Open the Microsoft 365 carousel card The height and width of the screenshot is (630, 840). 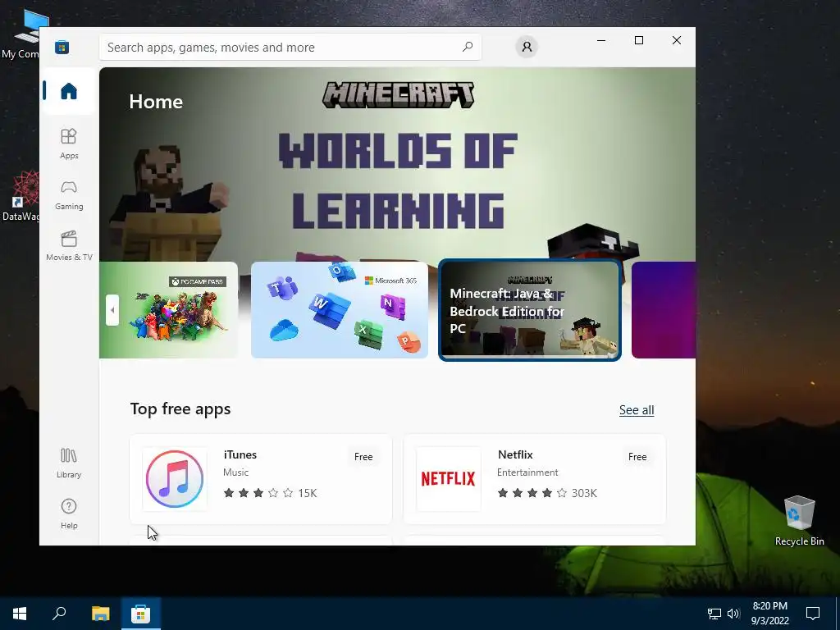click(340, 310)
